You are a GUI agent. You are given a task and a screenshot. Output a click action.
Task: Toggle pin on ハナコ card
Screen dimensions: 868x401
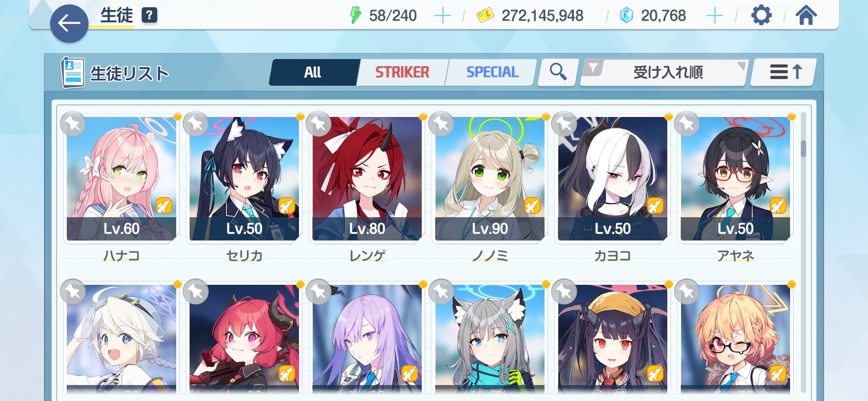73,124
